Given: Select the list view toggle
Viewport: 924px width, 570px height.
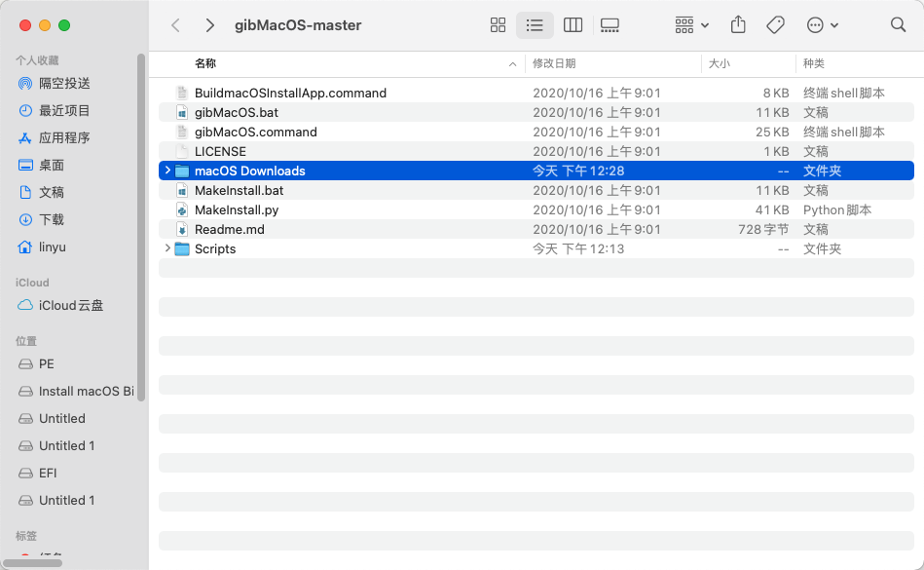Looking at the screenshot, I should (x=535, y=25).
